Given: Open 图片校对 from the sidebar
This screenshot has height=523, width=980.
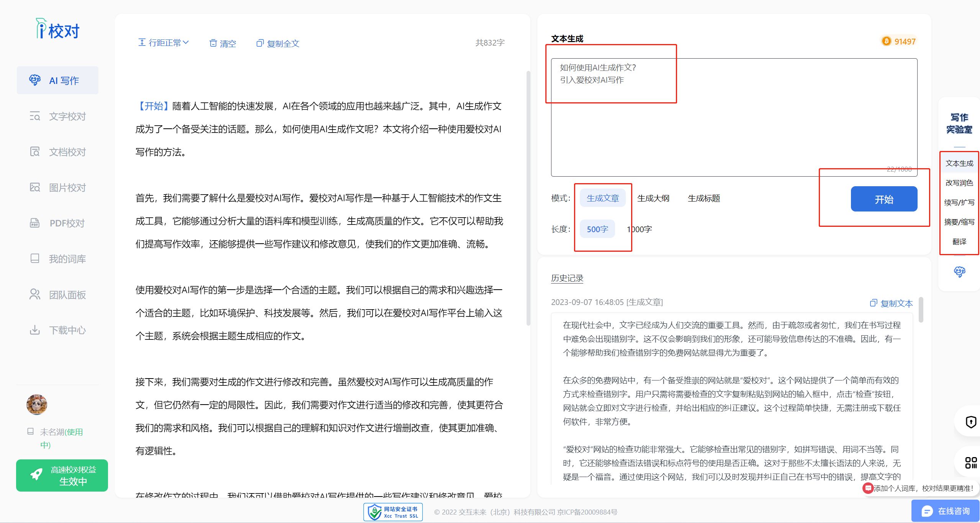Looking at the screenshot, I should pyautogui.click(x=67, y=188).
